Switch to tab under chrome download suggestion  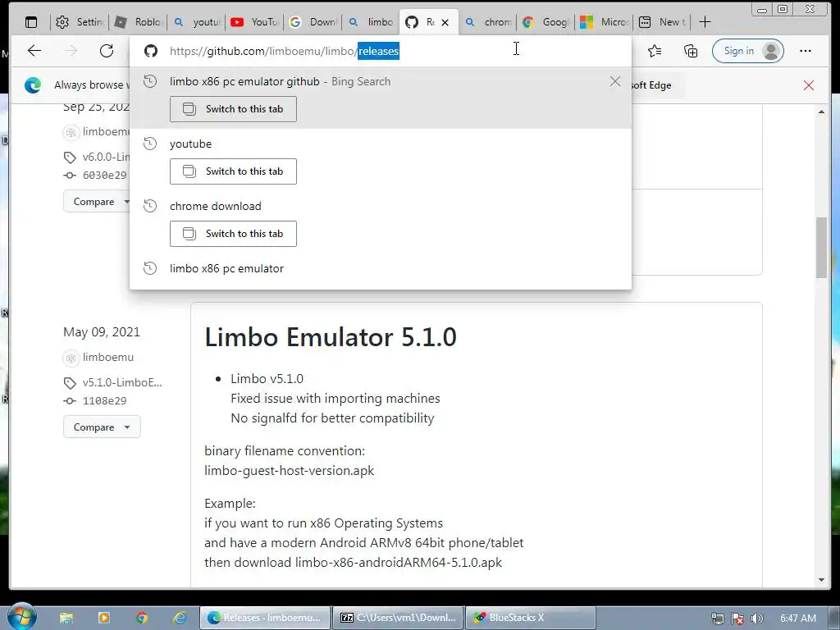(233, 234)
